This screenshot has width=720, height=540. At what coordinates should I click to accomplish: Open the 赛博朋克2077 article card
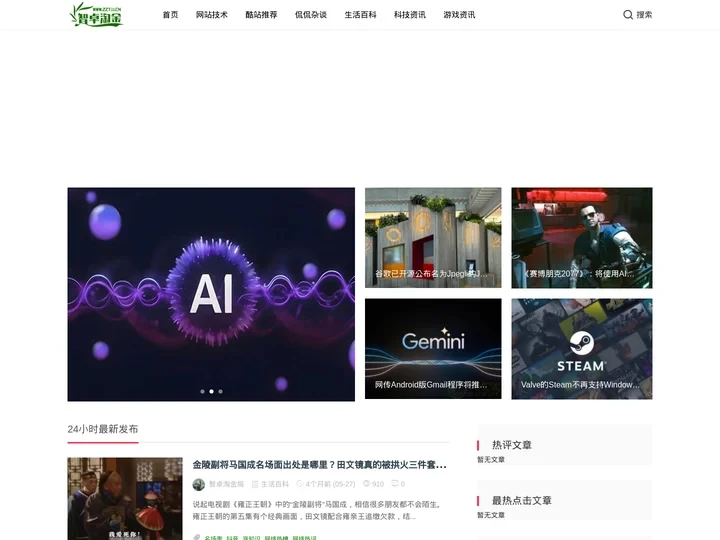[582, 237]
